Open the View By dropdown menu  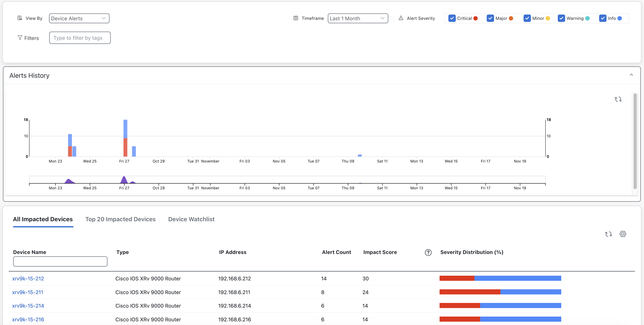(x=79, y=18)
